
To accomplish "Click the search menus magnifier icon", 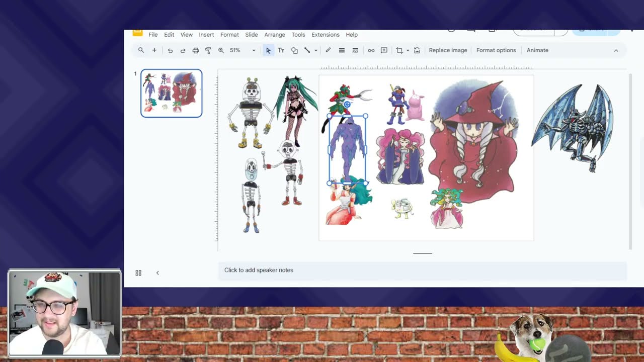I will point(141,50).
